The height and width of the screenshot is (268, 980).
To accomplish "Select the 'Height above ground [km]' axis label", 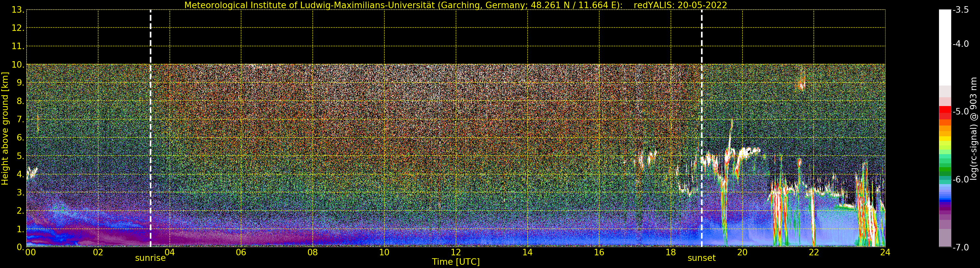I will point(5,128).
